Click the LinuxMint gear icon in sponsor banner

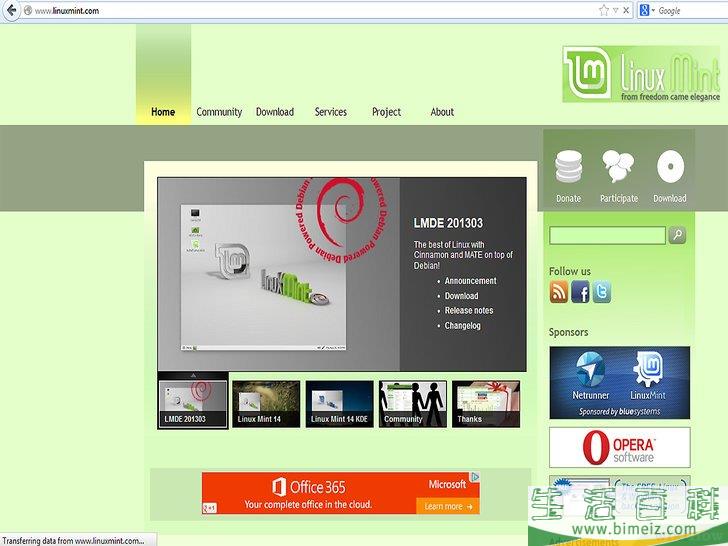[x=648, y=369]
